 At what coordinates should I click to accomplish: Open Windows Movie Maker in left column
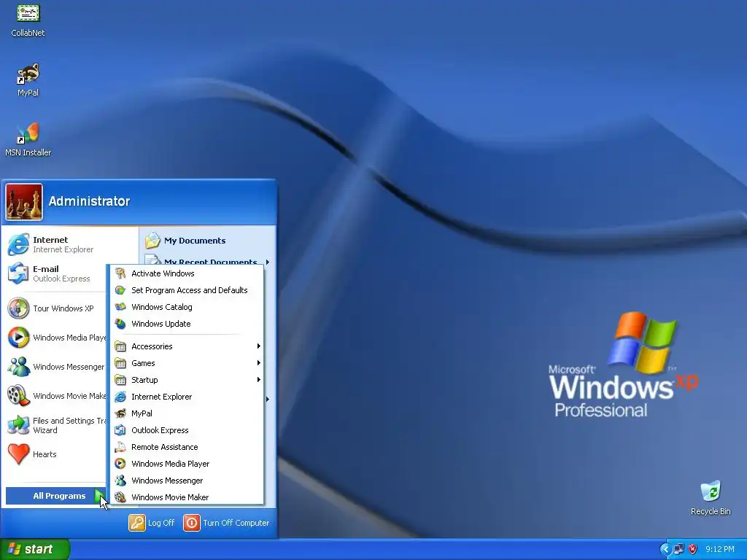55,396
